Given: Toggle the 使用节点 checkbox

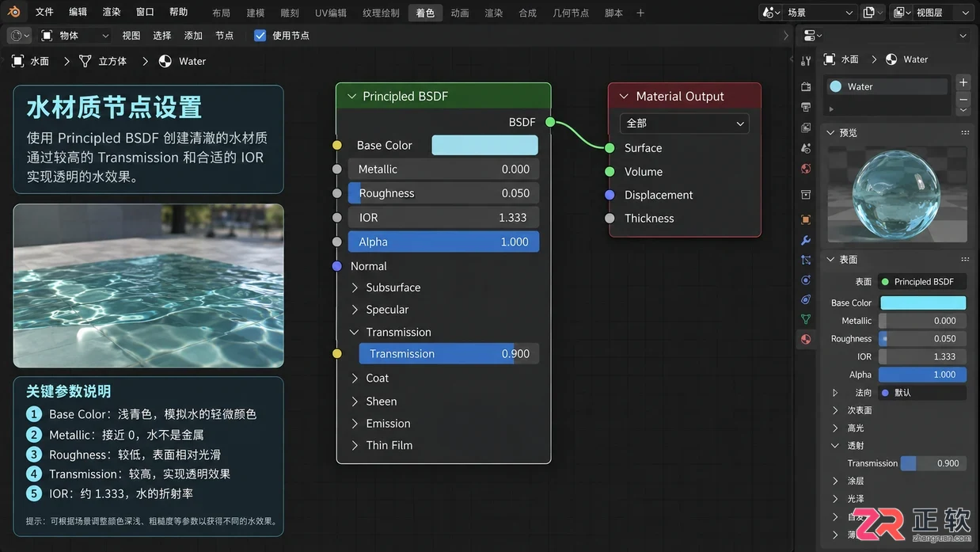Looking at the screenshot, I should point(260,36).
